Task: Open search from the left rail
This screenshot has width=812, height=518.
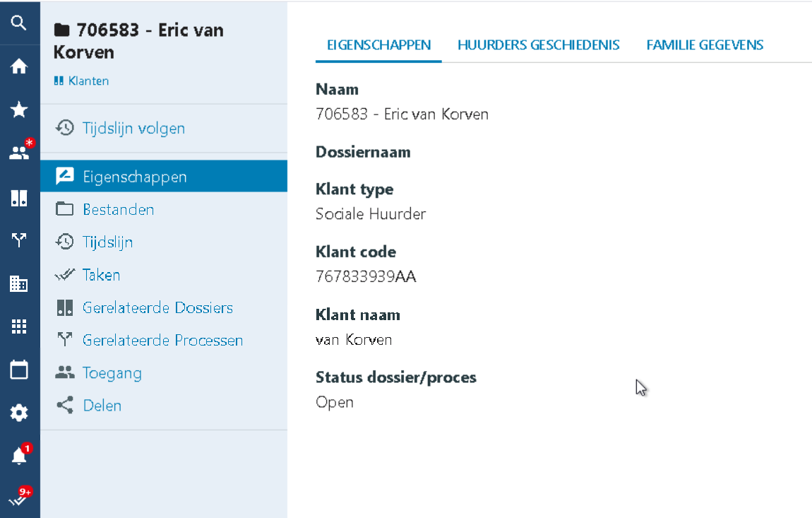Action: coord(19,23)
